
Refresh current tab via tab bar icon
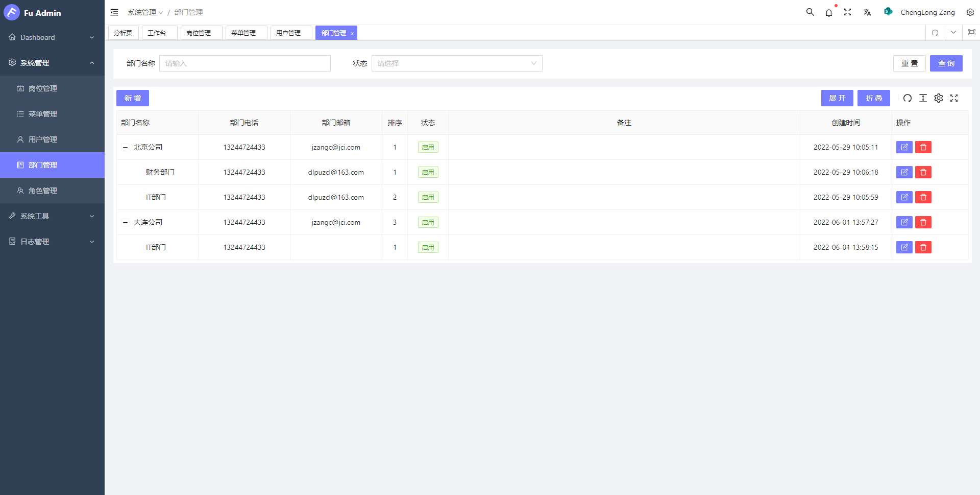(935, 33)
